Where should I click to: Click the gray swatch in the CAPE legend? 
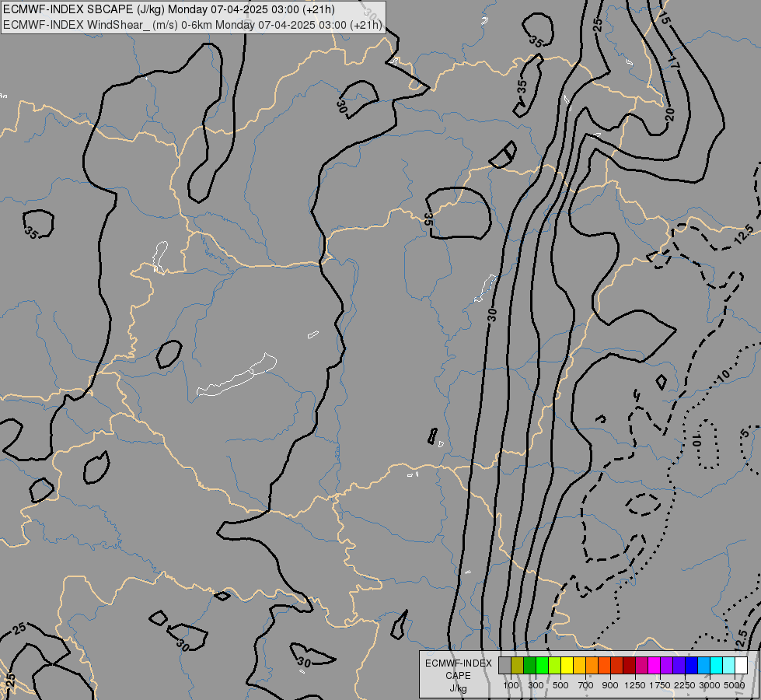tap(504, 665)
